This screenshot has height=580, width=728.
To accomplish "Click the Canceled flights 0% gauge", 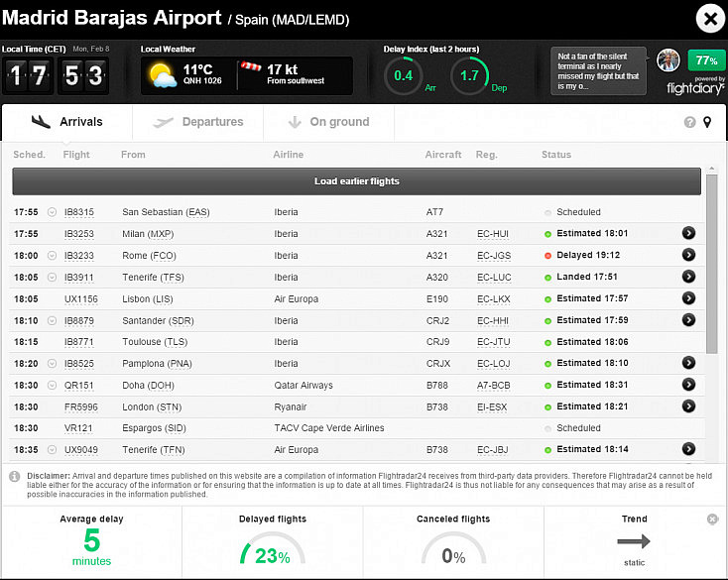I will [x=453, y=548].
